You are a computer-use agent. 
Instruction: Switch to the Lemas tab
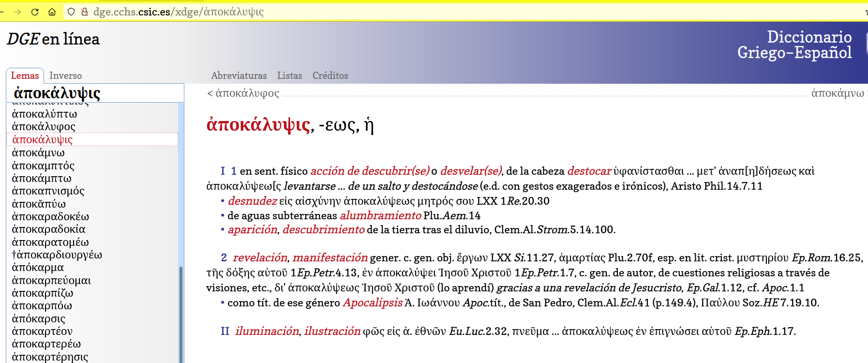(25, 76)
